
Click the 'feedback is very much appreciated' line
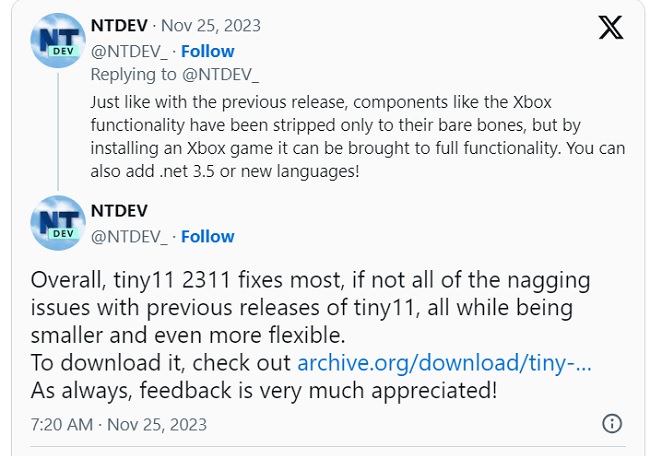coord(264,391)
